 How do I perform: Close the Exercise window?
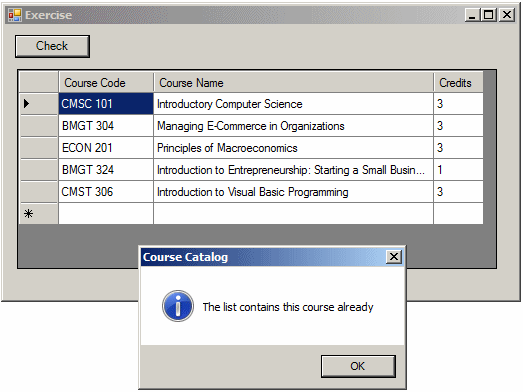tap(507, 15)
